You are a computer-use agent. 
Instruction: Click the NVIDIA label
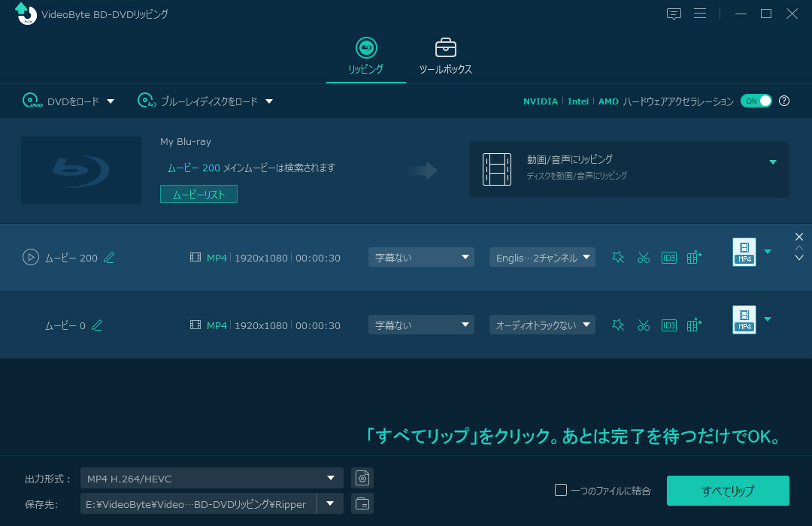540,101
